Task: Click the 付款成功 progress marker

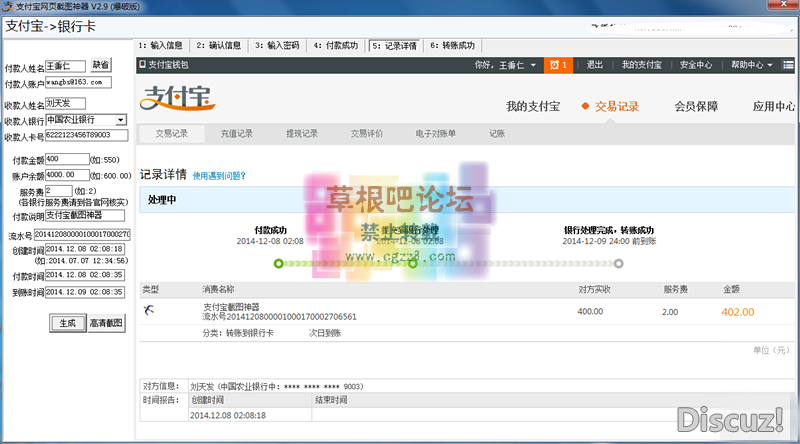Action: 279,264
